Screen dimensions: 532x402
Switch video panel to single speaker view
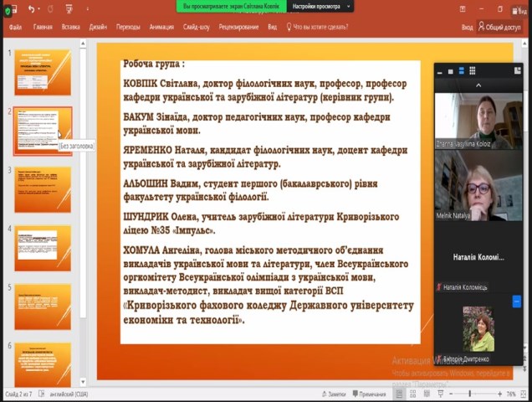coord(451,71)
